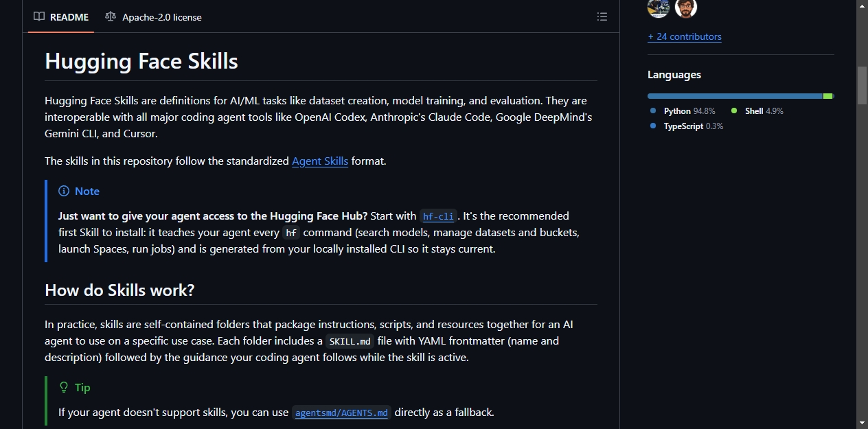Click the Python language color dot

click(x=653, y=111)
